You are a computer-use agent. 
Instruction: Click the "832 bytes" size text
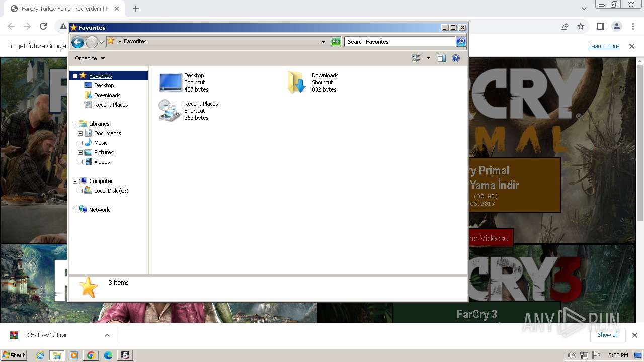[324, 89]
